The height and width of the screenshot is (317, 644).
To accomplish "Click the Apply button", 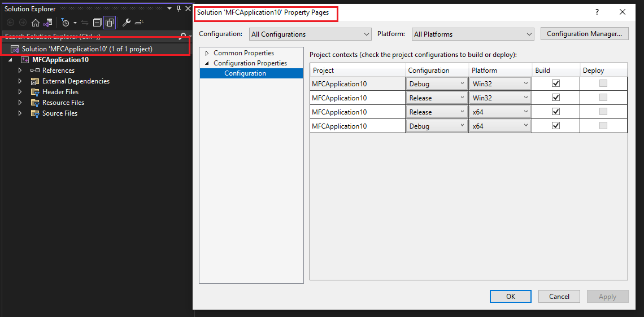I will (x=607, y=297).
